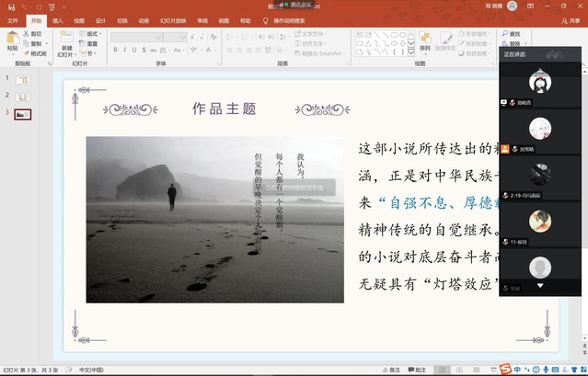Switch to the Insert (插入) tab
The image size is (588, 376).
pos(58,19)
